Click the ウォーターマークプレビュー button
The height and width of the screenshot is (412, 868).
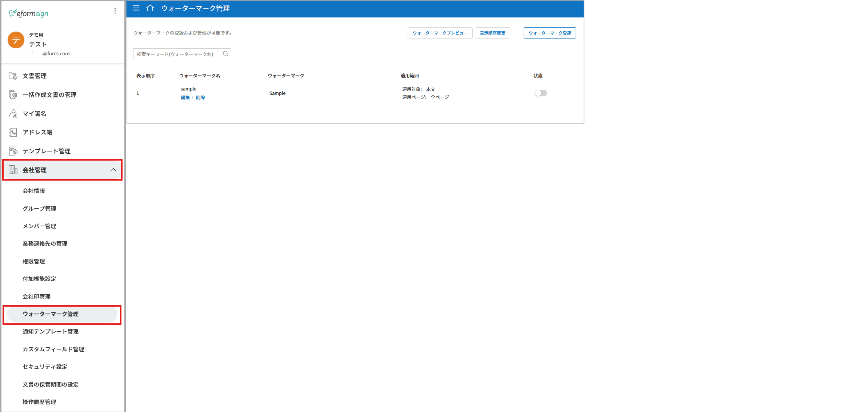(x=440, y=33)
